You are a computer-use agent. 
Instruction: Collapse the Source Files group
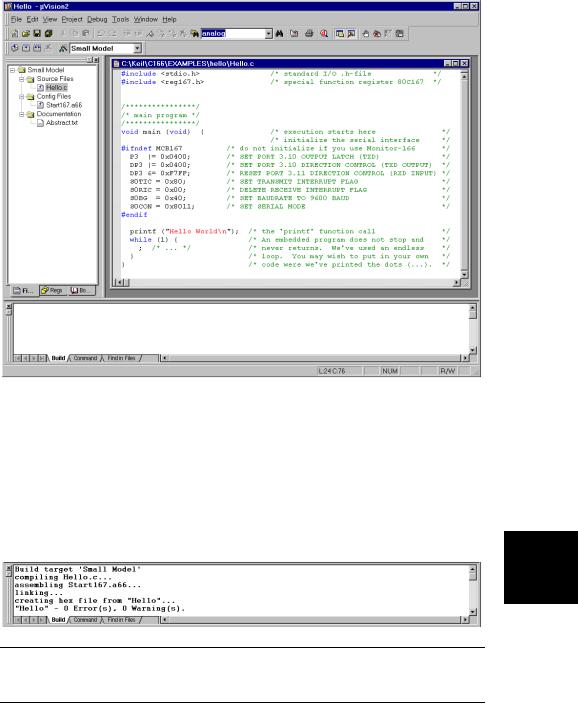pyautogui.click(x=22, y=79)
